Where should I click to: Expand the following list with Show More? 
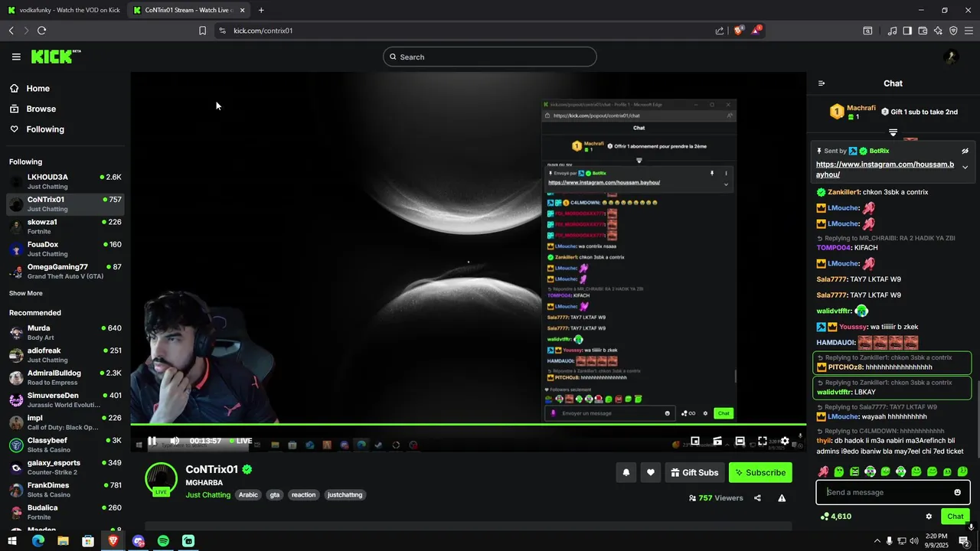coord(26,293)
